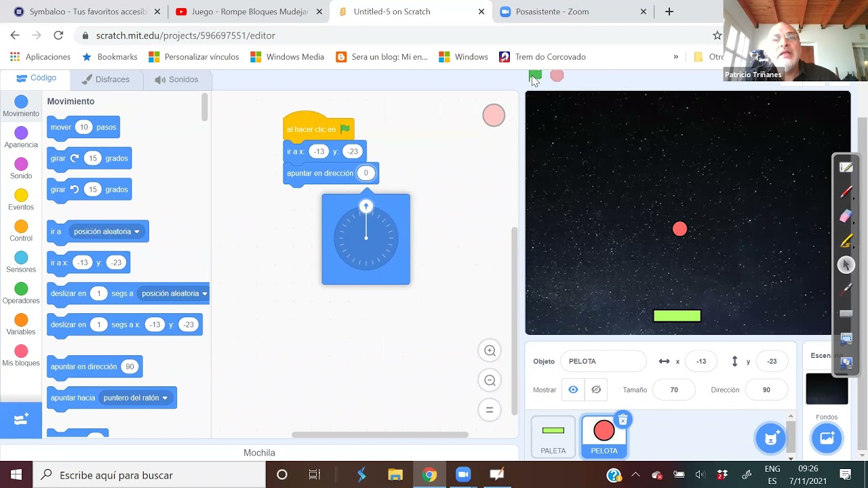Show the sprite with the eye icon
This screenshot has height=488, width=868.
pyautogui.click(x=573, y=390)
